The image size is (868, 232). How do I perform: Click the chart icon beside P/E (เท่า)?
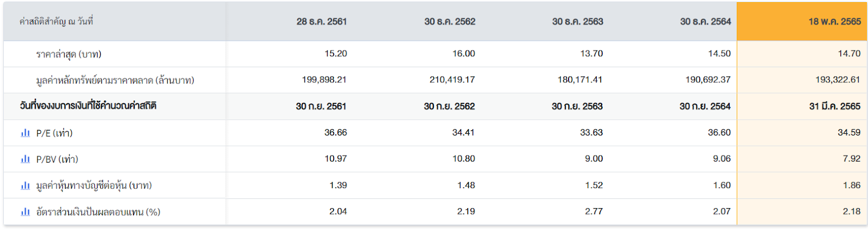(x=25, y=133)
